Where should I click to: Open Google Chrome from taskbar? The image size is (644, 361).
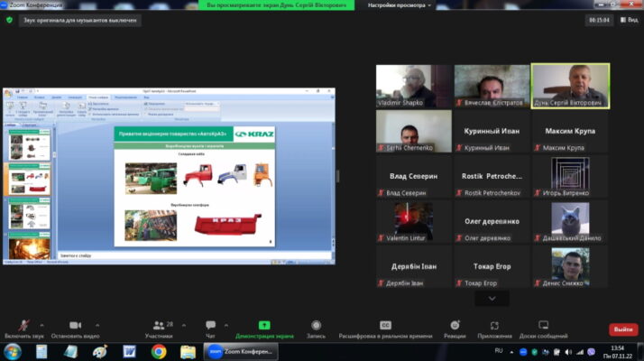[x=159, y=352]
